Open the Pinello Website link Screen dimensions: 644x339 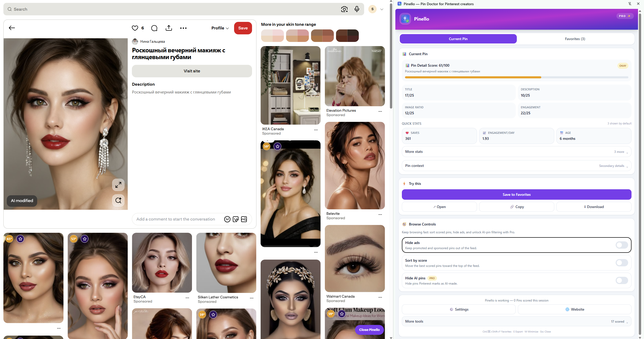tap(575, 309)
